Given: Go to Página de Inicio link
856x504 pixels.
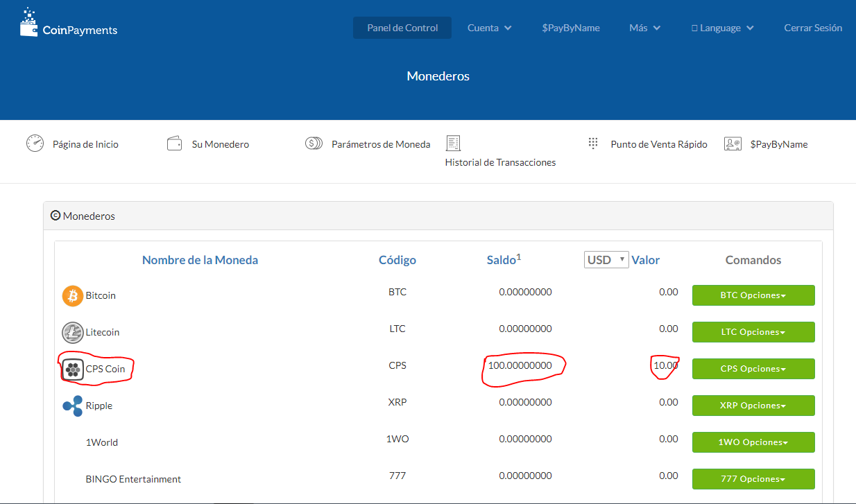Looking at the screenshot, I should click(x=85, y=144).
